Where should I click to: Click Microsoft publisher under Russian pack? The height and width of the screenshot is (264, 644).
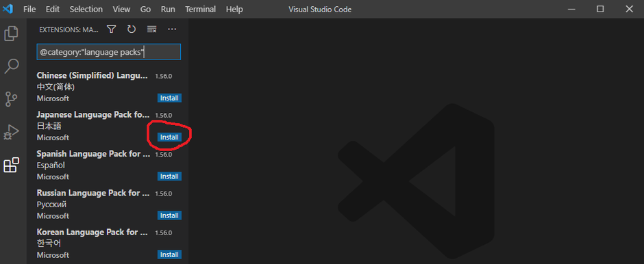(x=53, y=215)
